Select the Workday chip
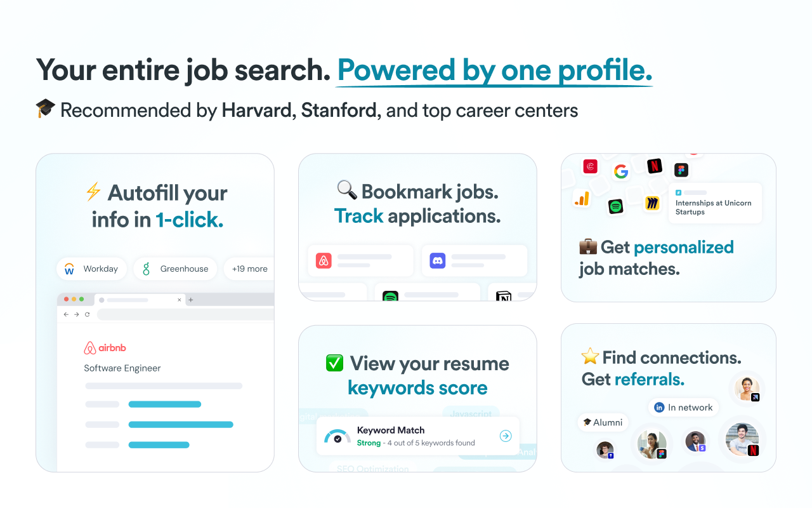The image size is (812, 508). pos(92,269)
